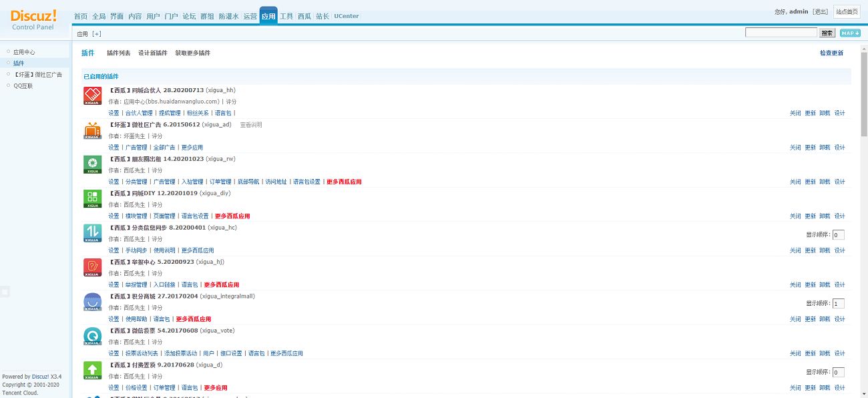Open the 论坛 top menu
This screenshot has height=398, width=868.
[189, 16]
